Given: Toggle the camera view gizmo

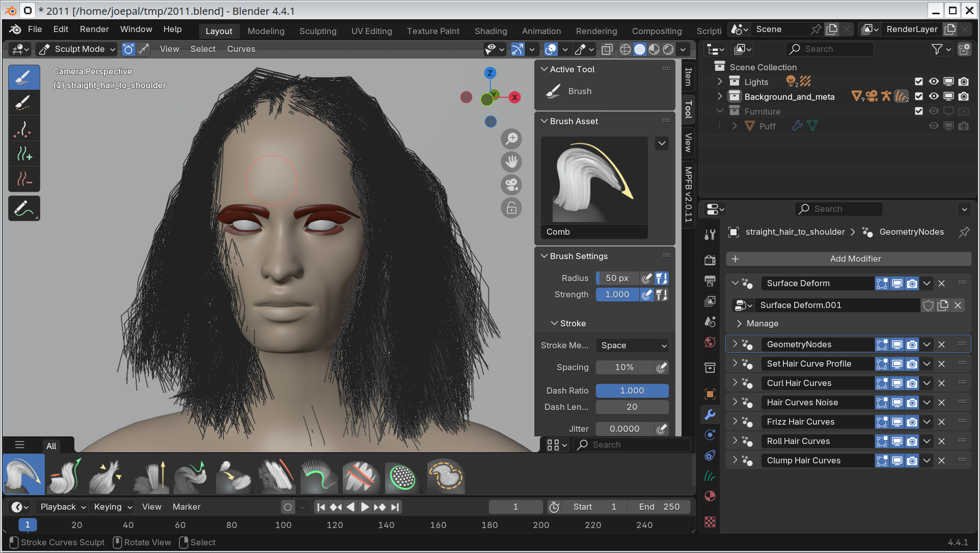Looking at the screenshot, I should pos(511,185).
